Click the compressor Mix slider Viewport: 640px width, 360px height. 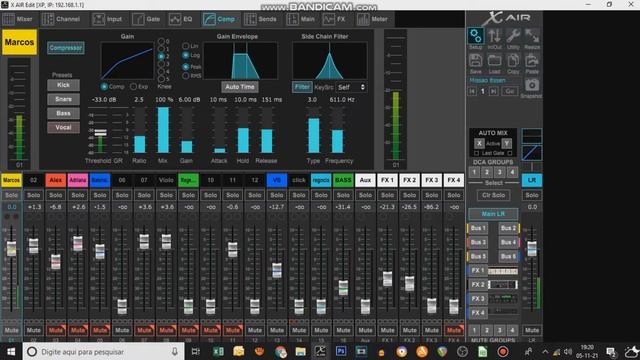coord(163,131)
